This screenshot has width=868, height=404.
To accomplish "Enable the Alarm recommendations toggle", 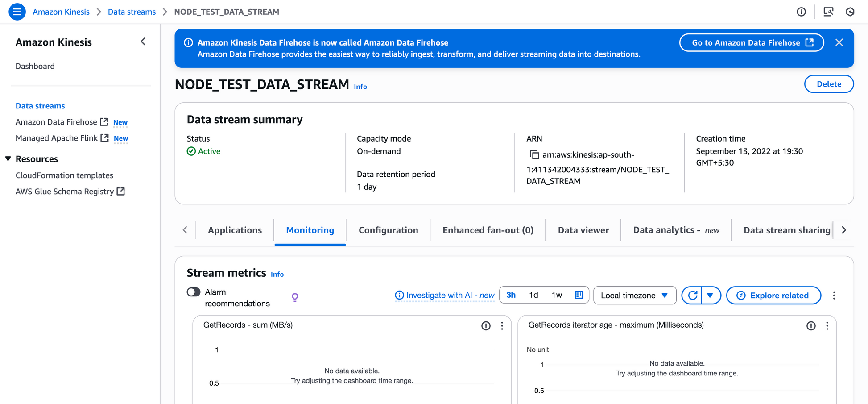I will [x=194, y=292].
